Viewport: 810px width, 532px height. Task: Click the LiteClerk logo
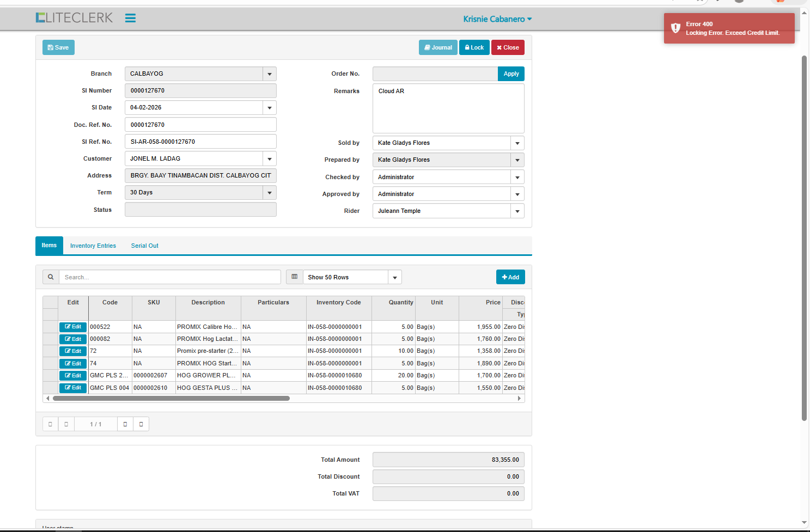[x=74, y=18]
